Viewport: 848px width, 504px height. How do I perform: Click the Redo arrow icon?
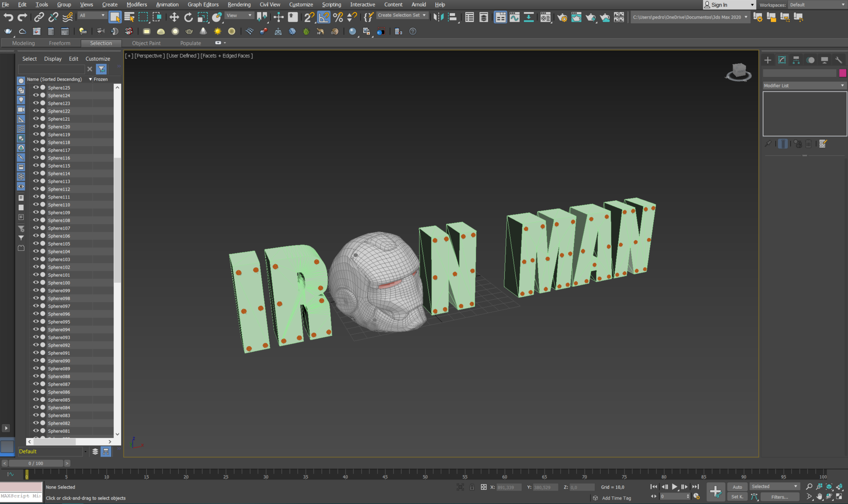[x=22, y=17]
